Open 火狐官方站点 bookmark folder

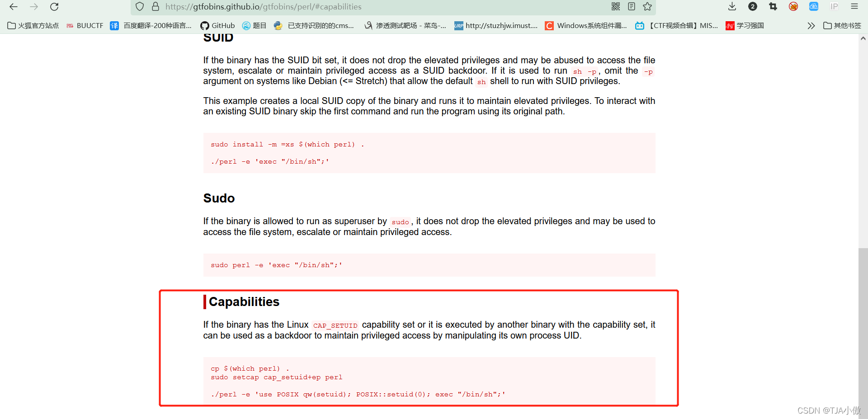tap(33, 26)
